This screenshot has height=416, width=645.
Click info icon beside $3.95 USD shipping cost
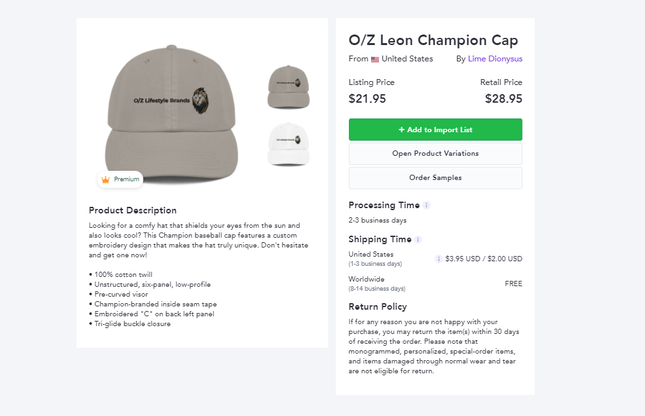coord(439,258)
